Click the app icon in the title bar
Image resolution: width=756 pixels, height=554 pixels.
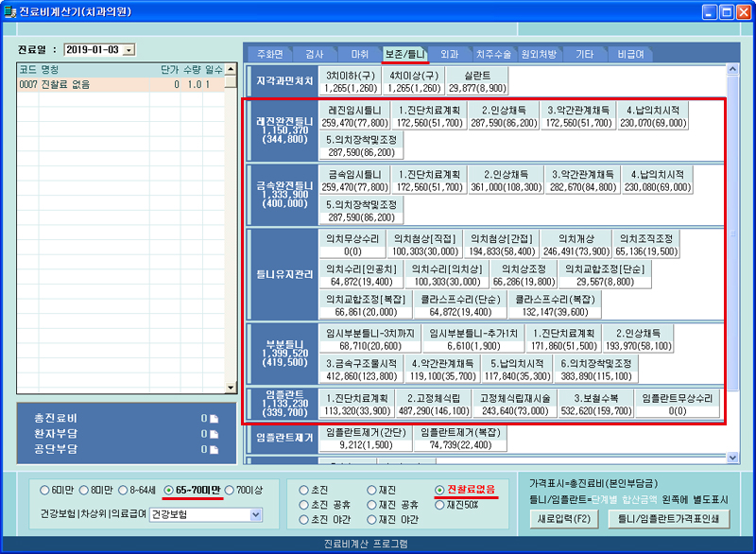pos(10,11)
